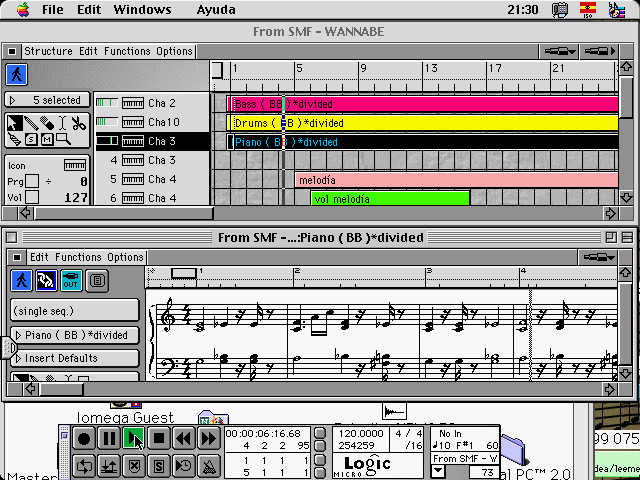Select the magenta Bass (BB)*divided sequence

pos(423,104)
